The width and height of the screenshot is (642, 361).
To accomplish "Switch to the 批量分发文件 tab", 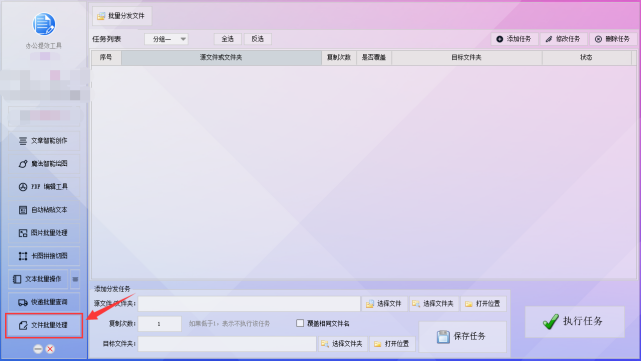I will click(122, 16).
